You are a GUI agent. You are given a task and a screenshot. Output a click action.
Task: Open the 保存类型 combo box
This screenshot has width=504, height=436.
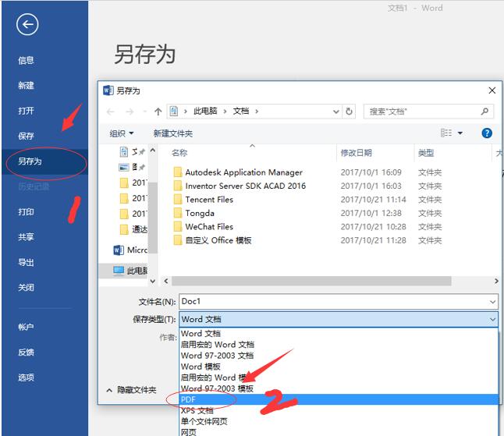[x=339, y=319]
